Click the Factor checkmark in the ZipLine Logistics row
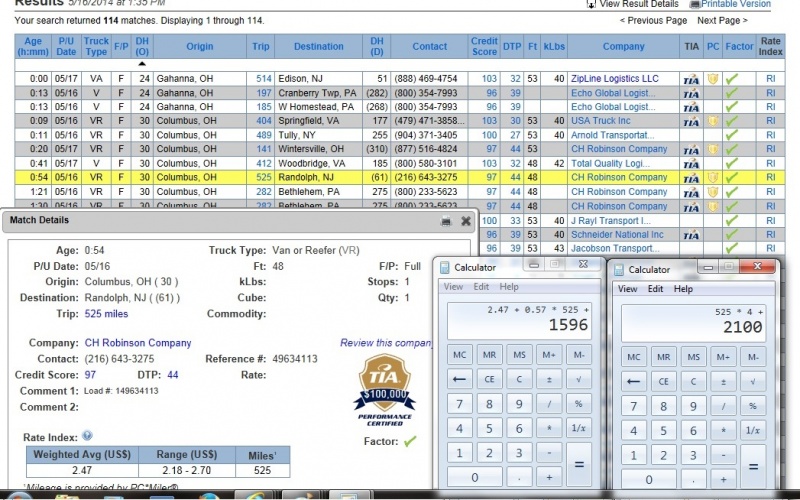This screenshot has width=800, height=500. pyautogui.click(x=732, y=79)
